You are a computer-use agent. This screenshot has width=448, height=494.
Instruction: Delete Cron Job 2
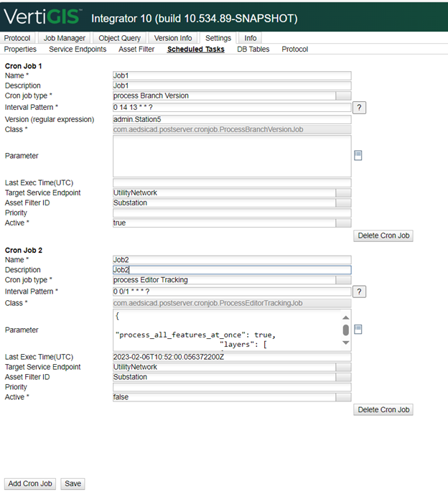click(383, 410)
